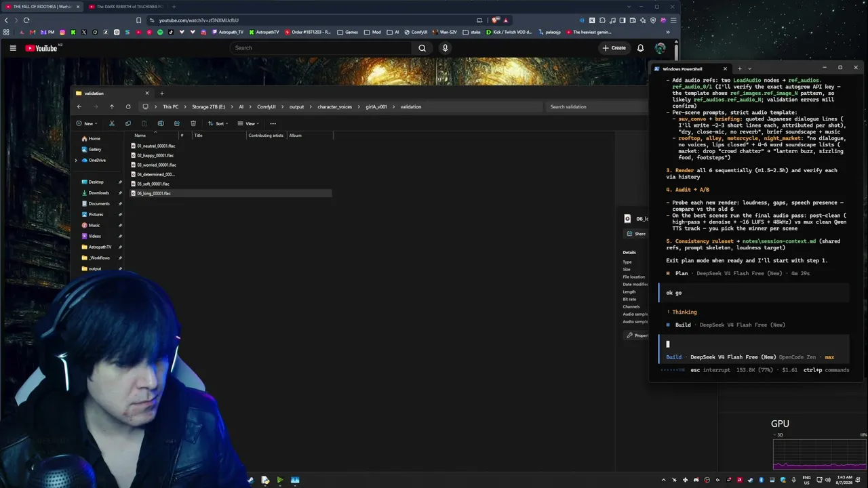Screen dimensions: 868x488
Task: Show more bookmarks with the overflow chevron
Action: (x=668, y=32)
